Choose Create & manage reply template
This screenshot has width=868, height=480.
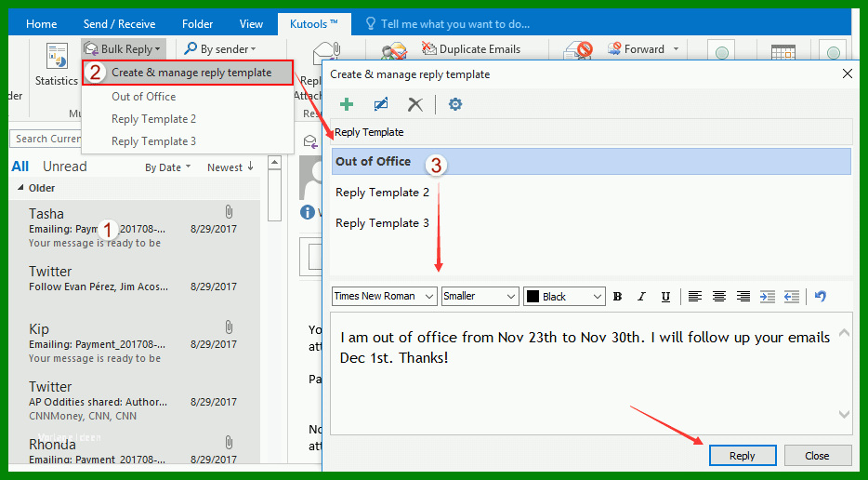(x=188, y=73)
